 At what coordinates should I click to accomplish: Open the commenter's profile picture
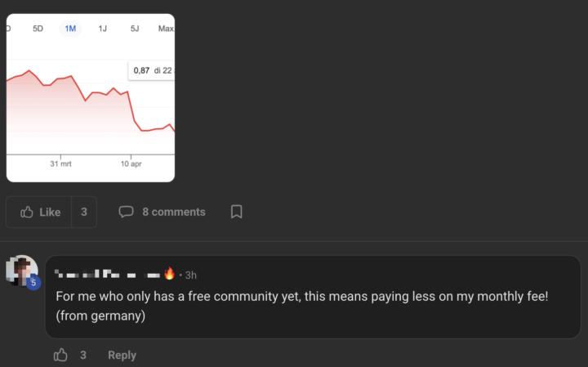pos(21,271)
